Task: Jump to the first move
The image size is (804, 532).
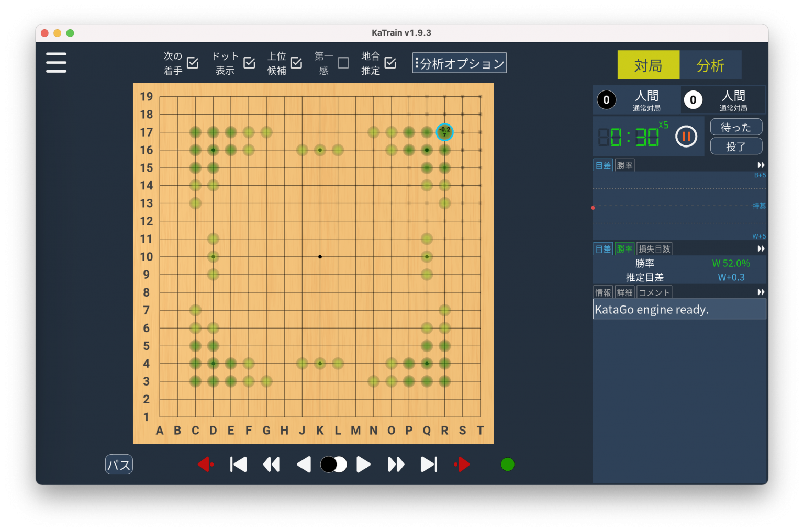Action: point(238,464)
